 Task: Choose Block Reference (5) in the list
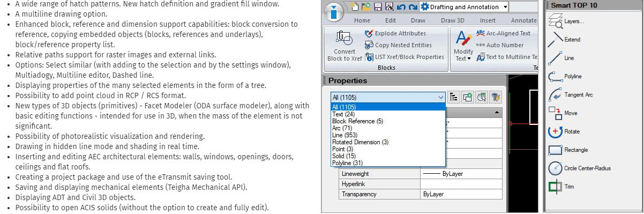click(x=388, y=121)
